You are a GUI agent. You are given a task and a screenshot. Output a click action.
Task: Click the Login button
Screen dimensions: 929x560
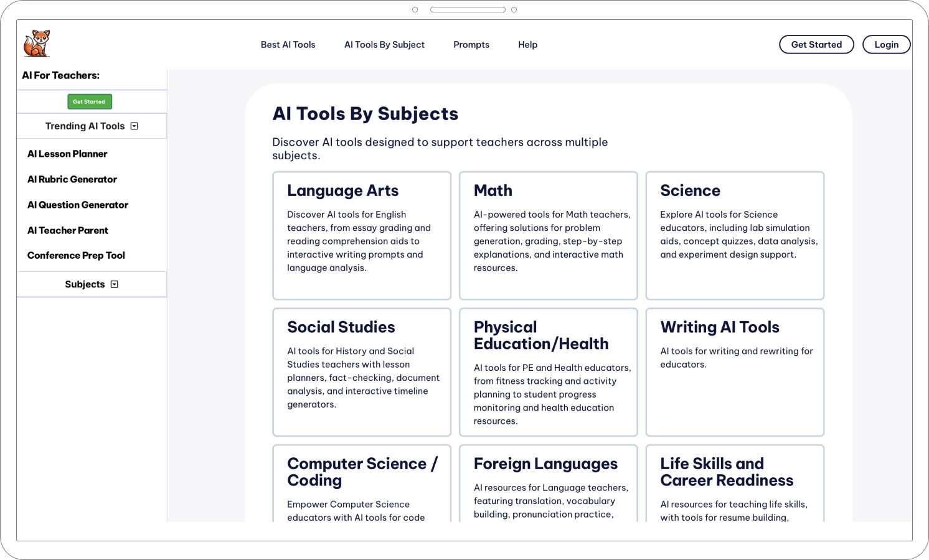pyautogui.click(x=885, y=45)
